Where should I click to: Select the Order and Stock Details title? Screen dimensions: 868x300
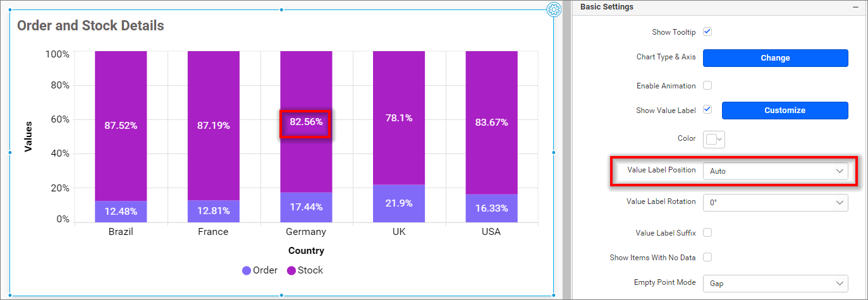pyautogui.click(x=90, y=26)
